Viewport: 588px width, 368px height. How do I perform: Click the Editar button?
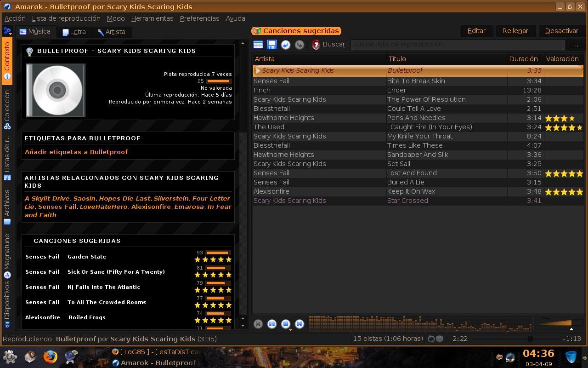point(476,31)
